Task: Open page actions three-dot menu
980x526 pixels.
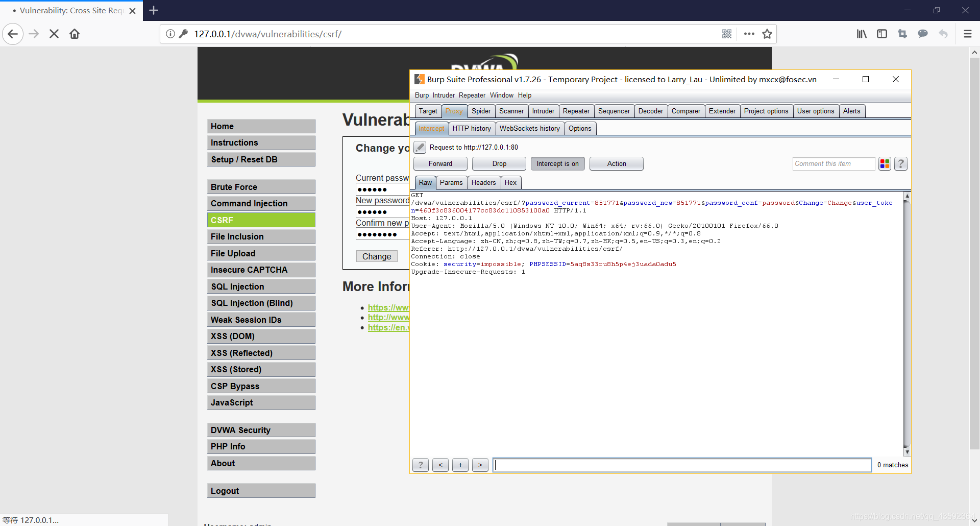Action: coord(749,34)
